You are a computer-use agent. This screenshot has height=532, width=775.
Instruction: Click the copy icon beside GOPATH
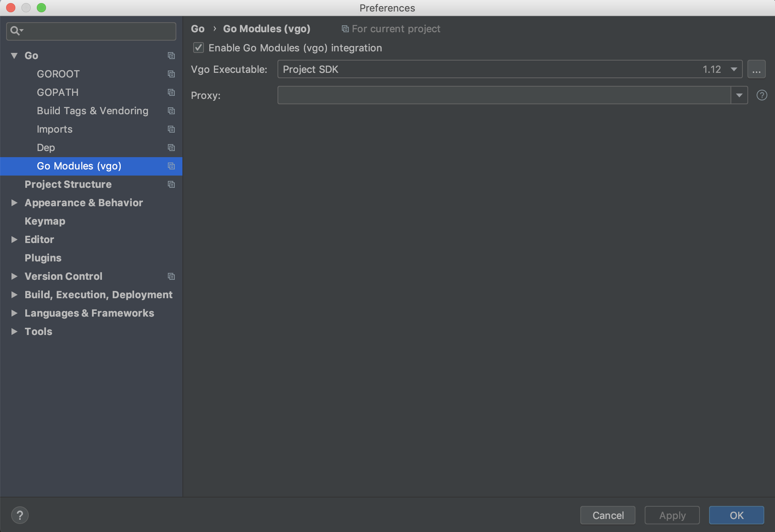coord(171,92)
